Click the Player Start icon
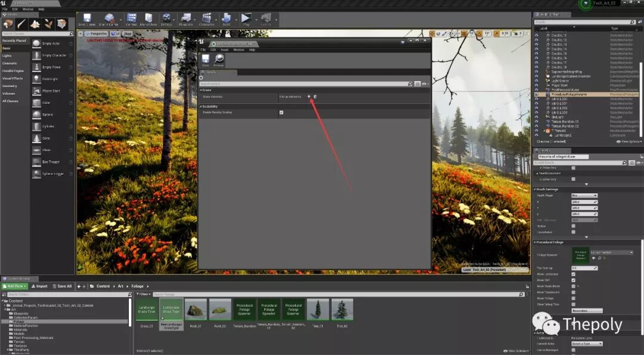This screenshot has height=355, width=644. (x=36, y=91)
